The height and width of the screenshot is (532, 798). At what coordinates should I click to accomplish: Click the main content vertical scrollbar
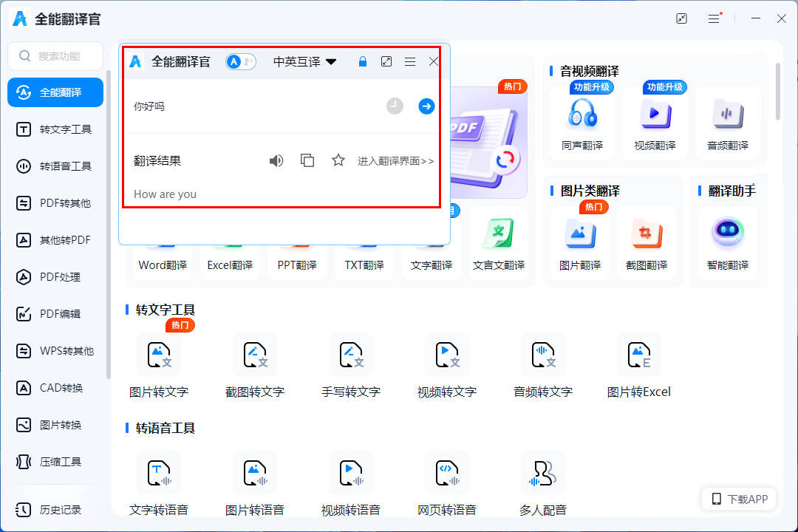(x=777, y=92)
